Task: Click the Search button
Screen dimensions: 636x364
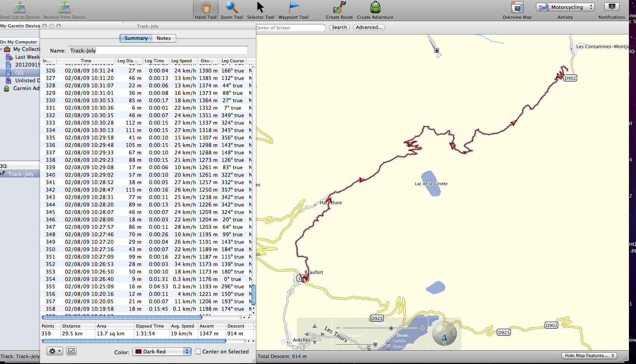Action: pos(339,27)
